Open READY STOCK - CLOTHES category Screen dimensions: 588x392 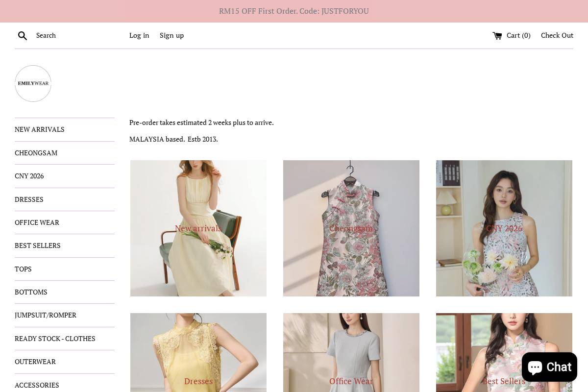[x=55, y=338]
